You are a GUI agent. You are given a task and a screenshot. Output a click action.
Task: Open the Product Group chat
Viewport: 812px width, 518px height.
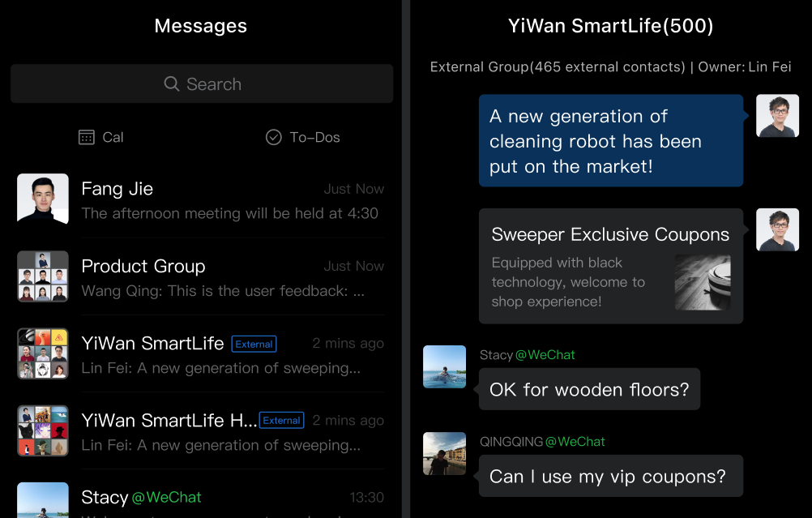click(x=201, y=276)
